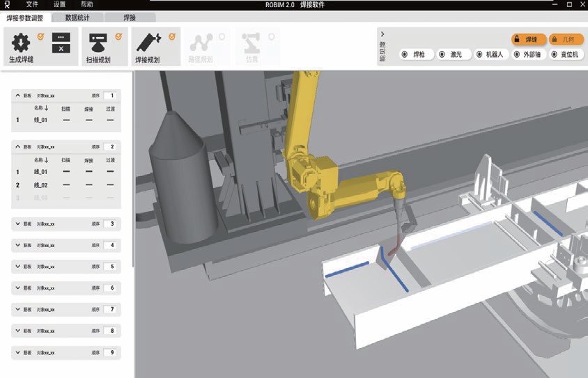This screenshot has width=588, height=378.
Task: Collapse the first 筋板 group with order 1
Action: pos(18,95)
